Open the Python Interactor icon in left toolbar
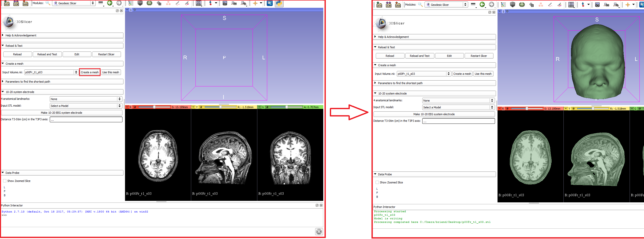This screenshot has height=239, width=644. pyautogui.click(x=279, y=3)
